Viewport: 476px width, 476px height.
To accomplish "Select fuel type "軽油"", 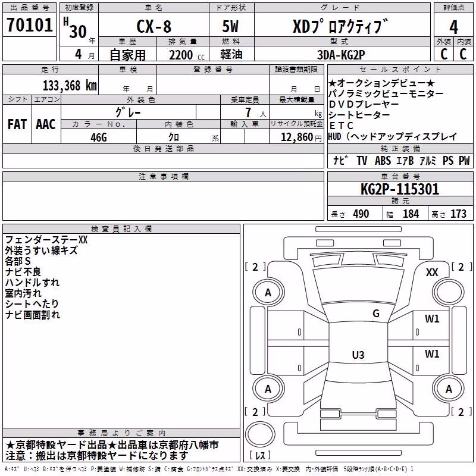I will pyautogui.click(x=231, y=54).
